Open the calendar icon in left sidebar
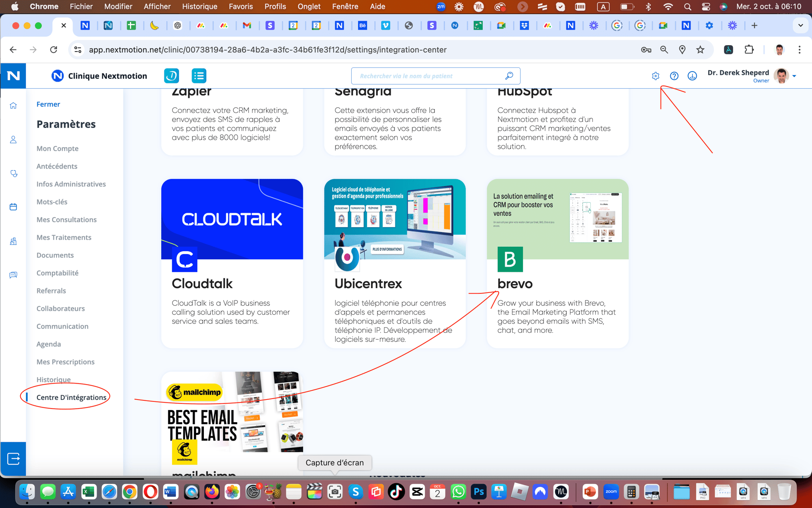Viewport: 812px width, 508px height. [13, 207]
